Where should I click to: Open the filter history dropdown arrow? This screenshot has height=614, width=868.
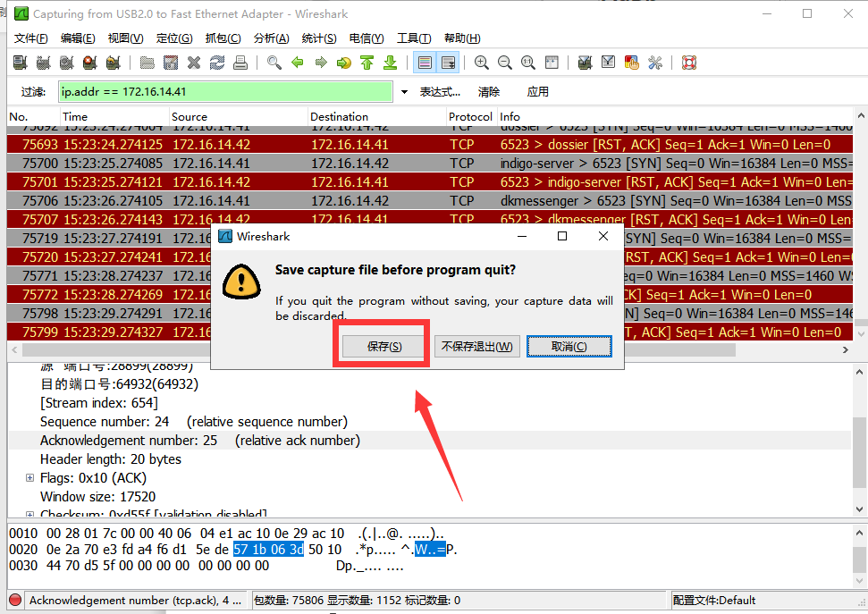405,92
